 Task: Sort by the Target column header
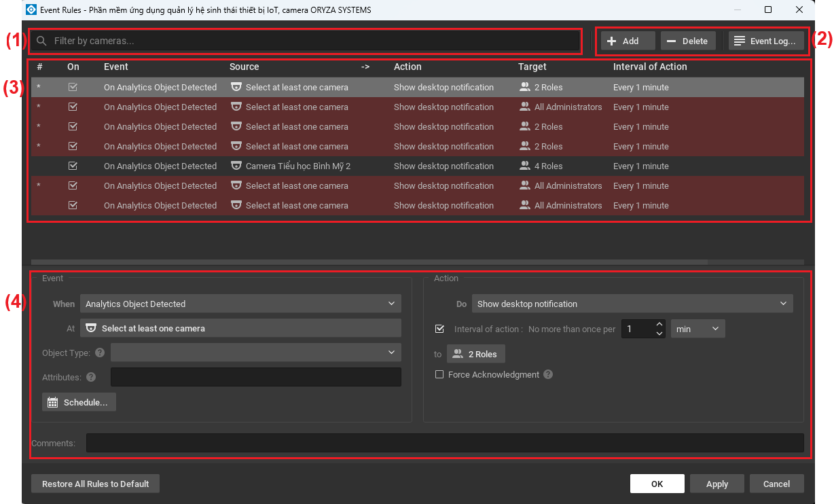pos(532,67)
